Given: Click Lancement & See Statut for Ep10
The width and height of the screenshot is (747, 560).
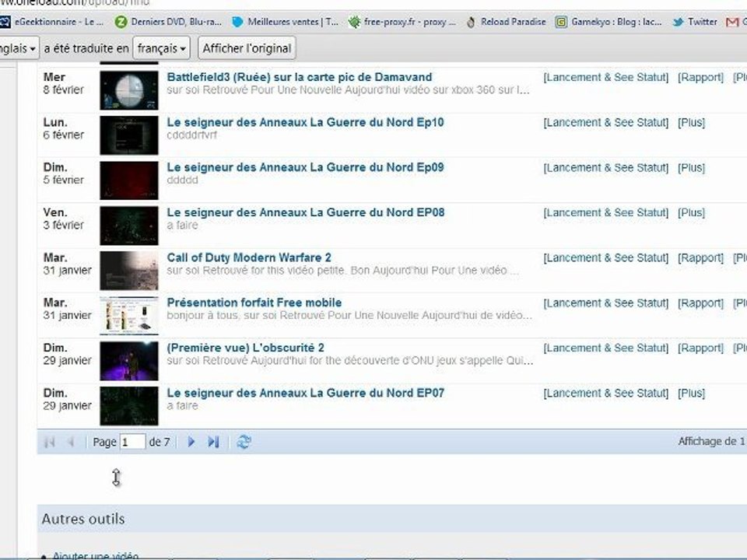Looking at the screenshot, I should click(606, 123).
